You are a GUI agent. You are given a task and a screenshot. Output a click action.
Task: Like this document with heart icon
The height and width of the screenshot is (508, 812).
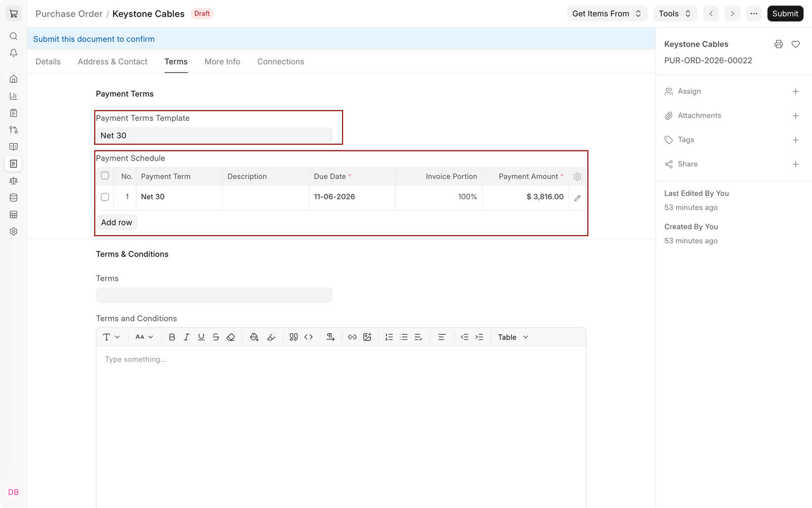point(796,44)
